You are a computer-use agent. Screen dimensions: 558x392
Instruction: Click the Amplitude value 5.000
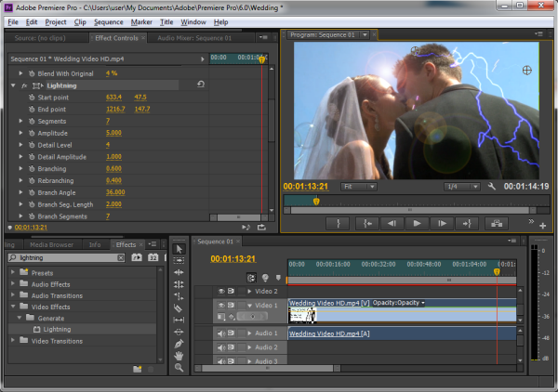pyautogui.click(x=113, y=133)
